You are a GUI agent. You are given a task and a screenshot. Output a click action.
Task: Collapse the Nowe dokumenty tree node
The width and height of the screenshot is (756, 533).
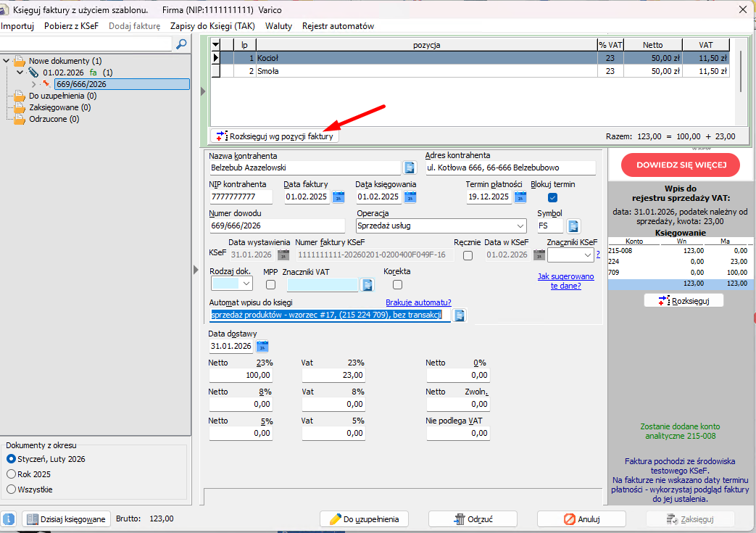(7, 61)
